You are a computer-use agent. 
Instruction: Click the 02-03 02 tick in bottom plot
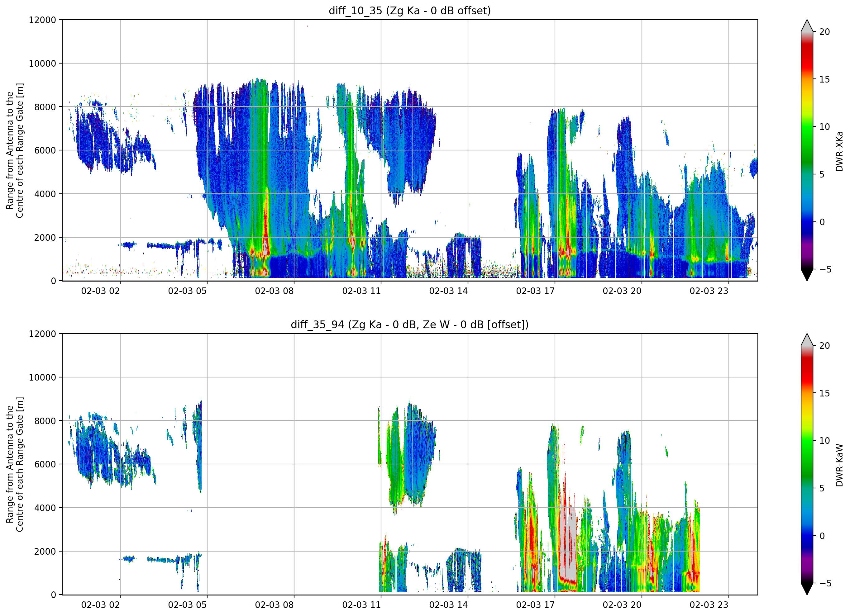(100, 604)
